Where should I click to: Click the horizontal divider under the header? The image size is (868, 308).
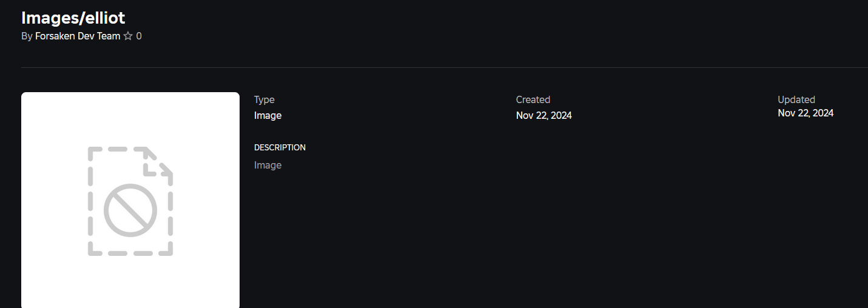click(425, 67)
